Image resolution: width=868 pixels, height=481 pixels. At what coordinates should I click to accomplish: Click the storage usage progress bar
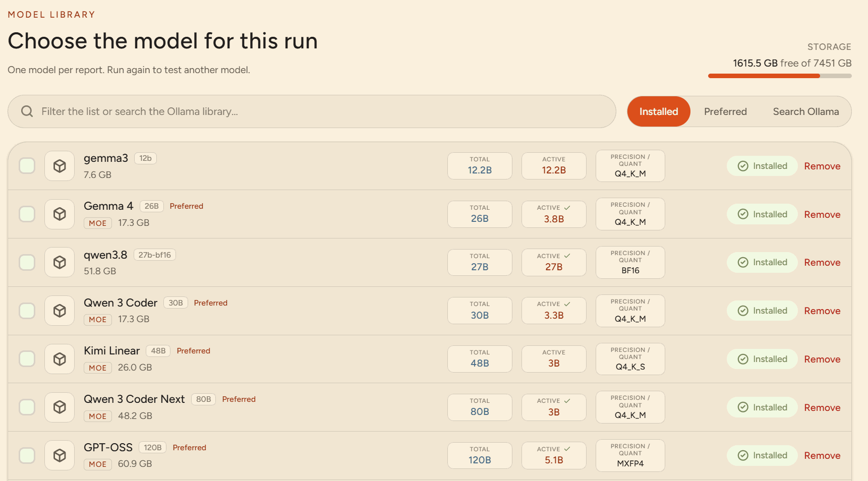[x=780, y=76]
